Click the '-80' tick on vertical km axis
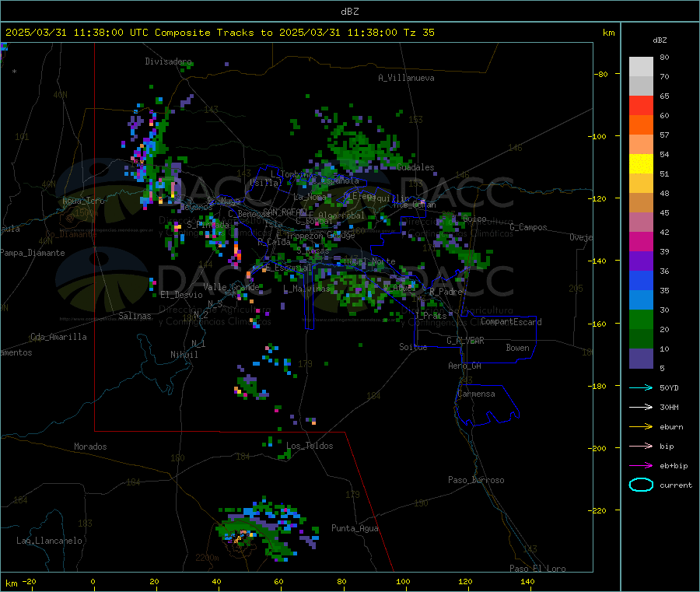The width and height of the screenshot is (700, 592). click(x=601, y=74)
